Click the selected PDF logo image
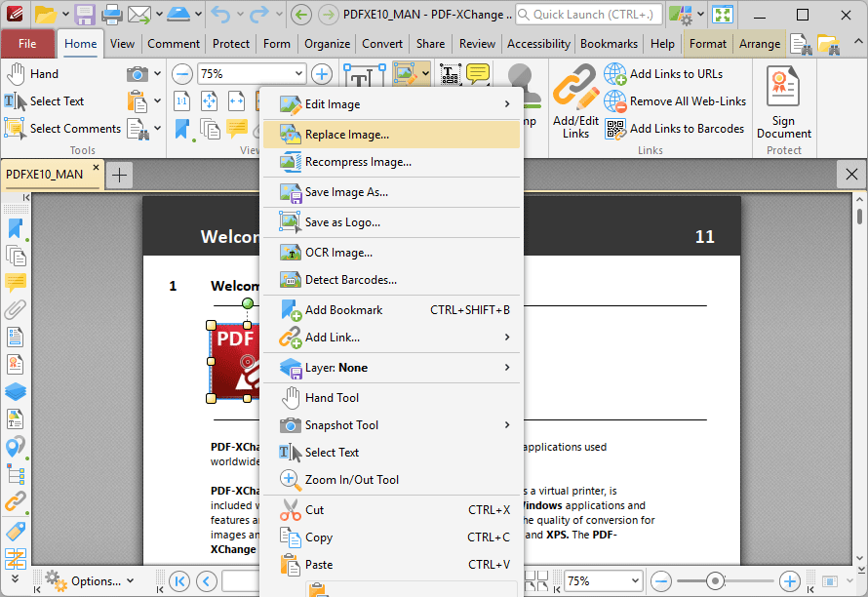This screenshot has height=597, width=868. tap(235, 361)
